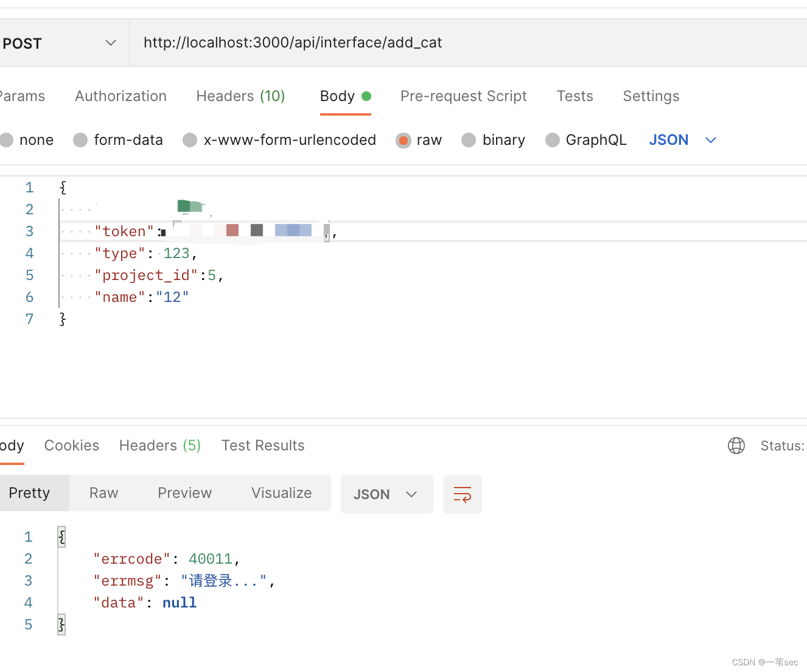Image resolution: width=807 pixels, height=672 pixels.
Task: Click the response Status label
Action: point(782,446)
